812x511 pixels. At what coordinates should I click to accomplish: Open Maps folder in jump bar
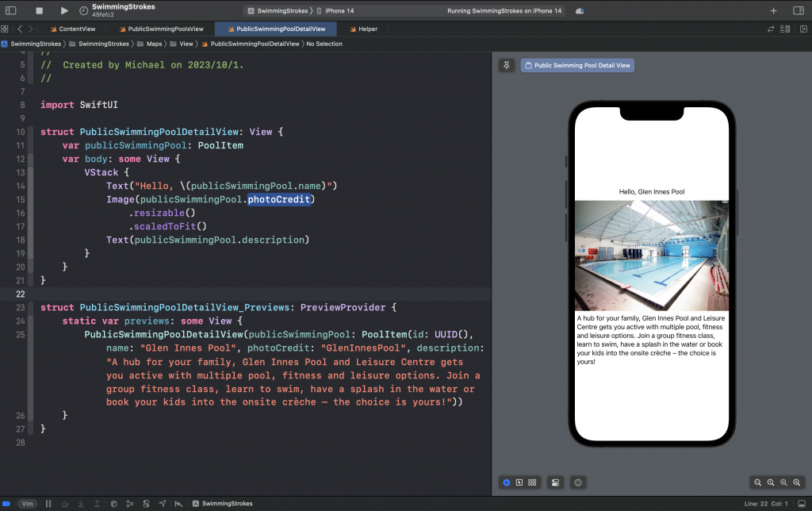click(x=150, y=44)
